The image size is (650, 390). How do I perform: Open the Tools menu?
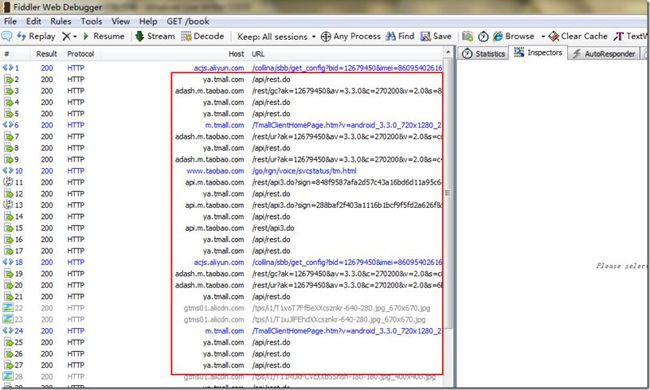[91, 21]
